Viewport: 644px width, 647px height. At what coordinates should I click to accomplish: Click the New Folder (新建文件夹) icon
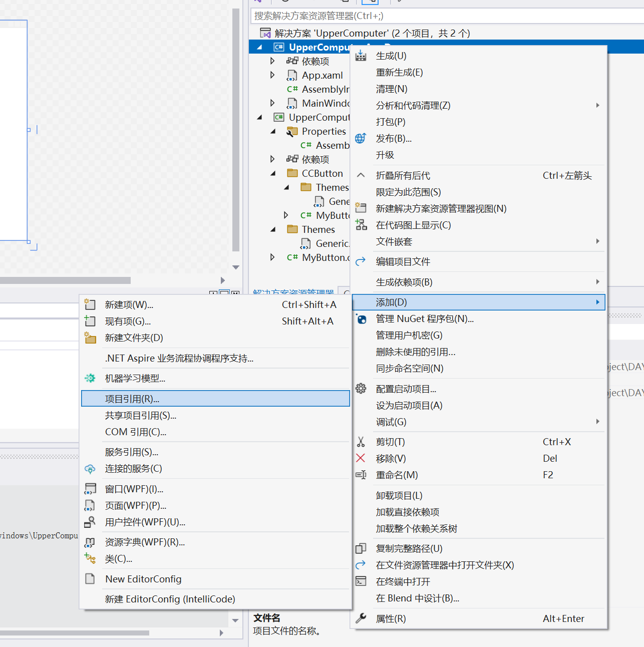90,338
